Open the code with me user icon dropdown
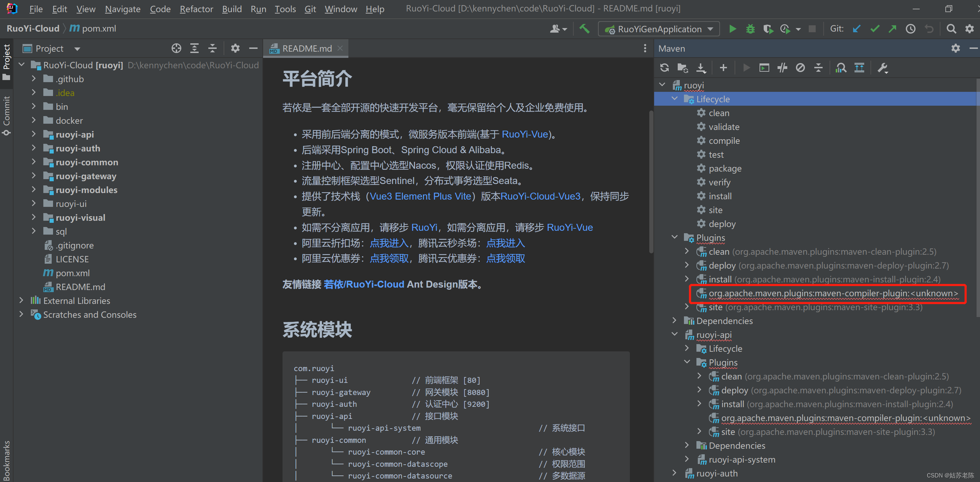980x482 pixels. (558, 29)
